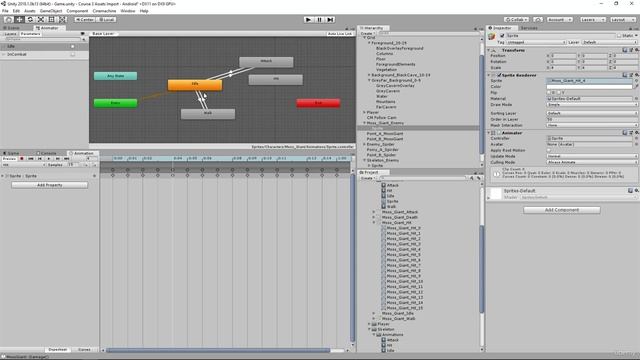Toggle the GameObject active checkbox in Inspector
Screen dimensions: 640x360
[502, 36]
